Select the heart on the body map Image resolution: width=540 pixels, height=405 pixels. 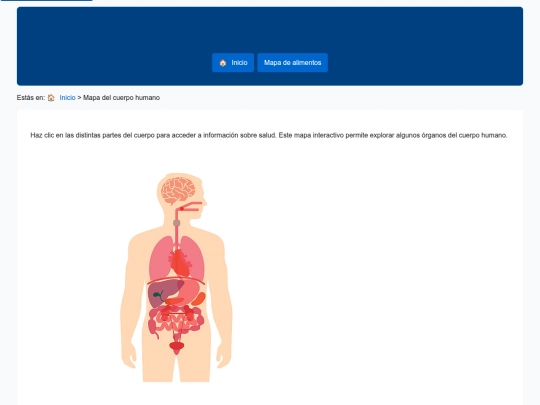180,263
